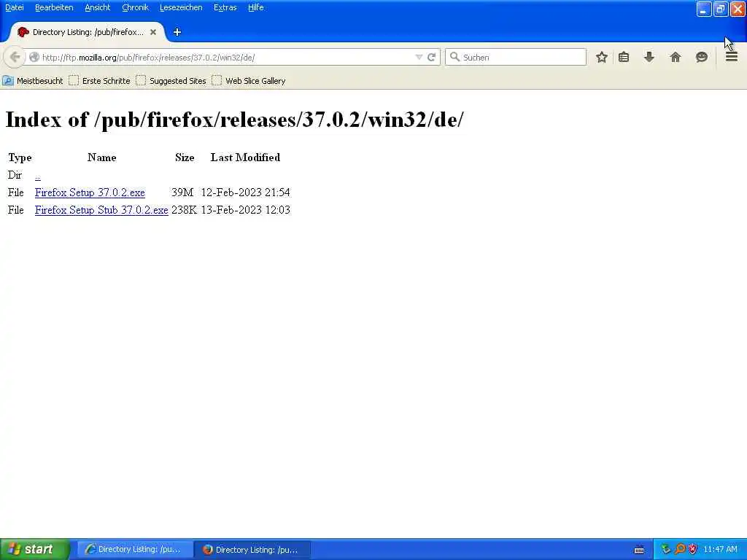Open a new tab with the plus button

pos(177,32)
